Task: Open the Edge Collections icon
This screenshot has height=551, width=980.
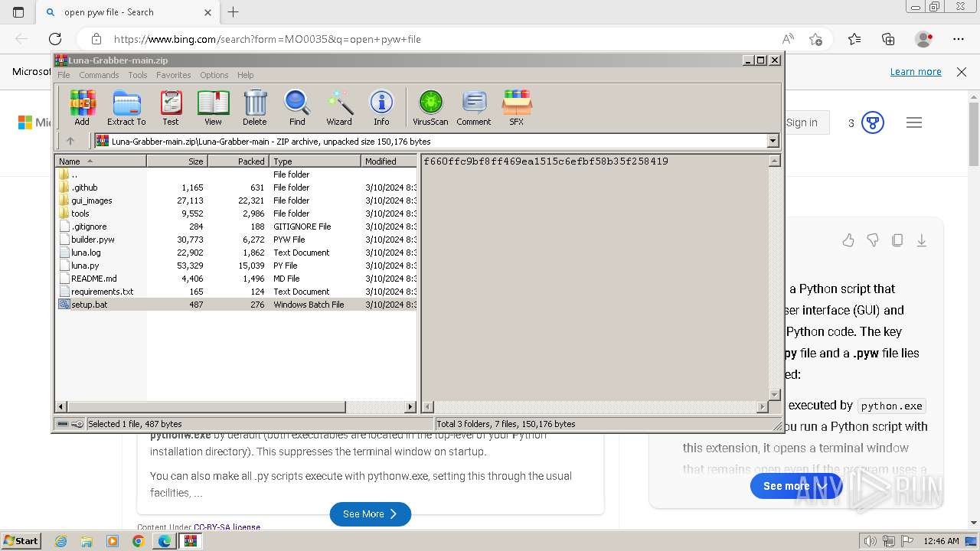Action: coord(888,39)
